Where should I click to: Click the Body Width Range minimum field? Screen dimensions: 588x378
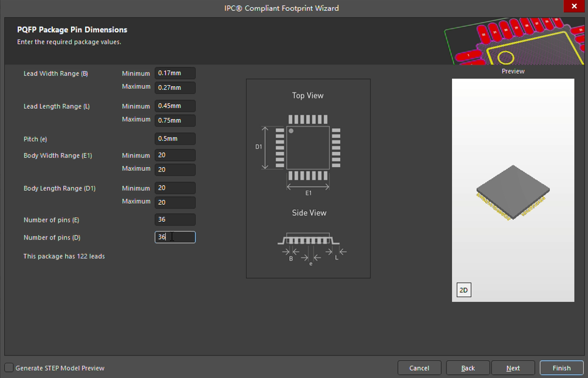tap(175, 155)
